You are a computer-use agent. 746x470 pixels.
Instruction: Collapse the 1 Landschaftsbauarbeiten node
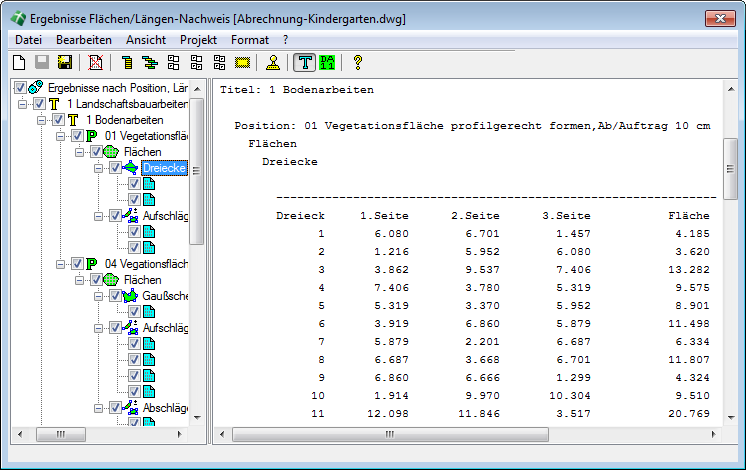point(23,104)
